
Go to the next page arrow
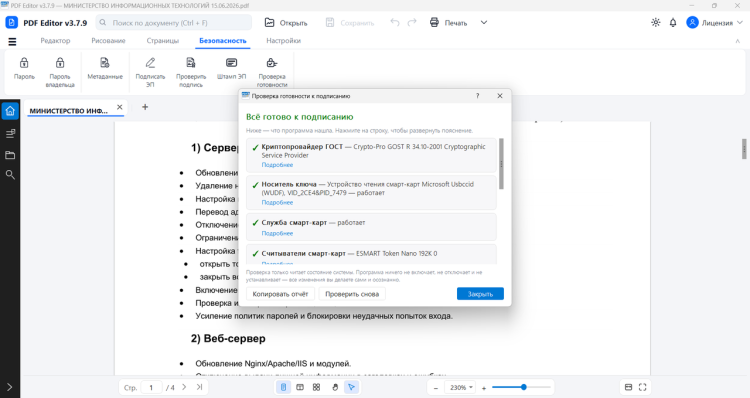(184, 387)
